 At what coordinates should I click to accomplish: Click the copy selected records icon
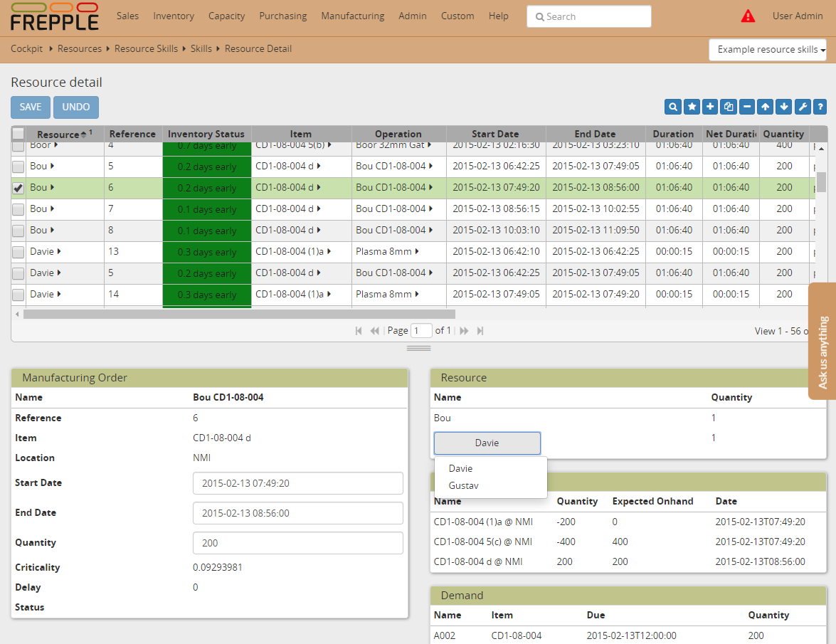(729, 107)
